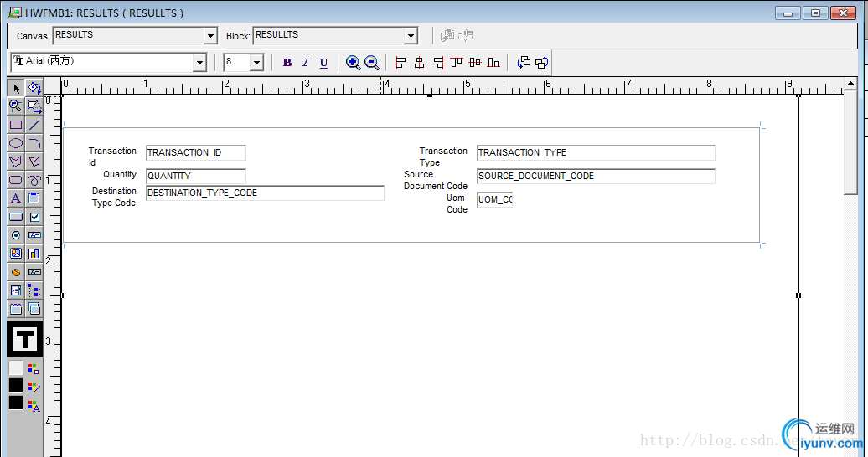Select the Rotate tool in the palette
This screenshot has height=457, width=868.
(x=34, y=88)
